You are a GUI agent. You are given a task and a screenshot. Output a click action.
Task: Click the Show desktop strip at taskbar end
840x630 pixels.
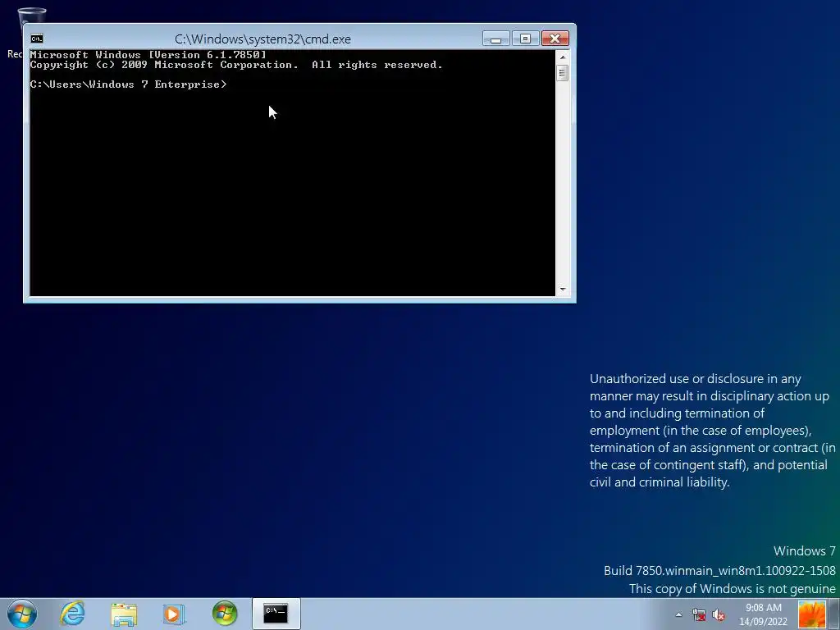(x=834, y=614)
